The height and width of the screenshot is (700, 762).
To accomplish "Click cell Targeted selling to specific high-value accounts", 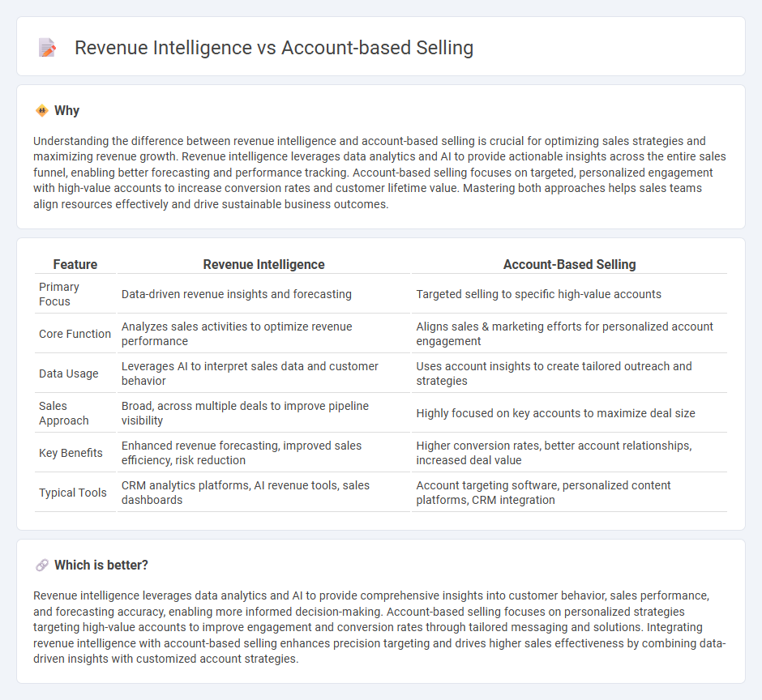I will (570, 294).
